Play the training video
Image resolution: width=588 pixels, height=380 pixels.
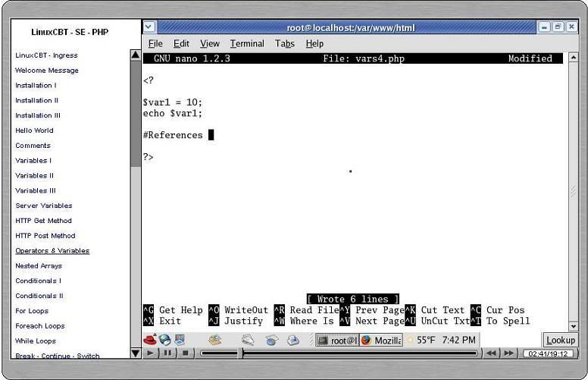tap(150, 353)
